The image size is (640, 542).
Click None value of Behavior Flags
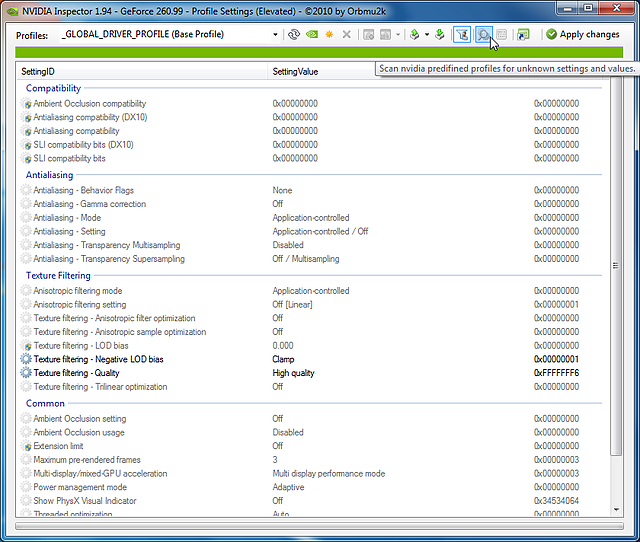(x=282, y=190)
